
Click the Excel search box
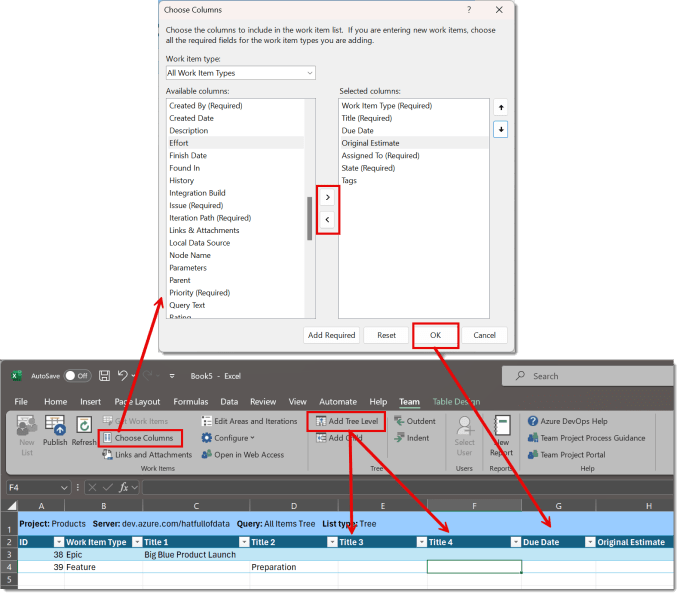[x=589, y=376]
